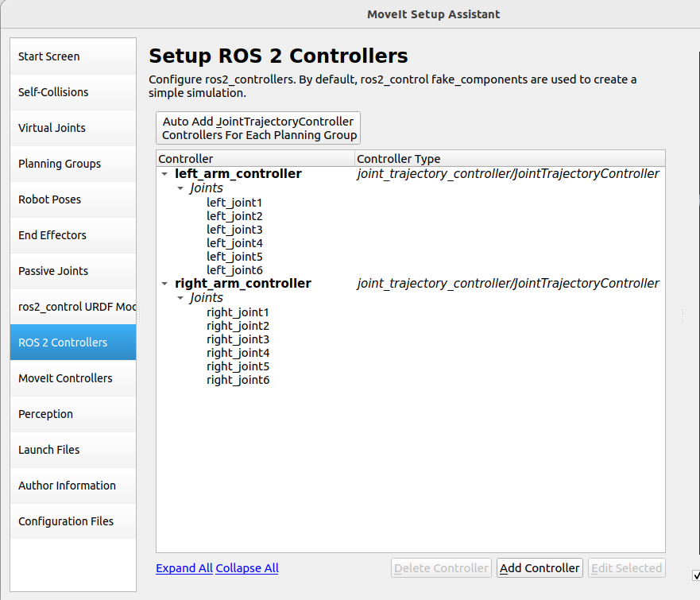The height and width of the screenshot is (600, 700).
Task: Select right_joint1 in the tree
Action: [x=238, y=312]
